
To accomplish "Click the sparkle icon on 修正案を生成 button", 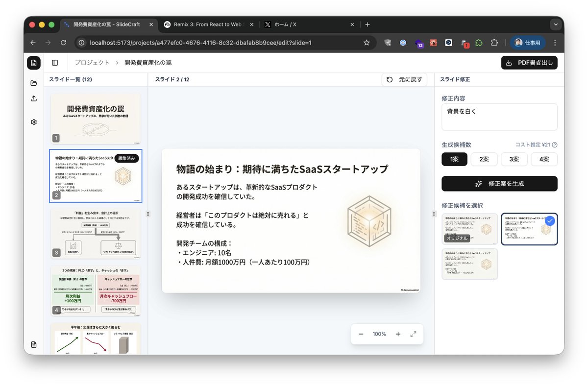I will pyautogui.click(x=478, y=184).
